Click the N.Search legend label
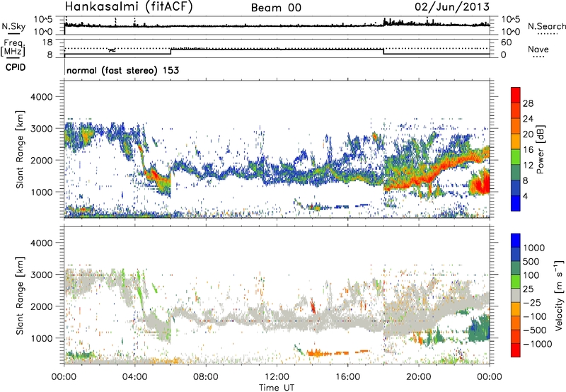This screenshot has width=566, height=392. tap(546, 26)
